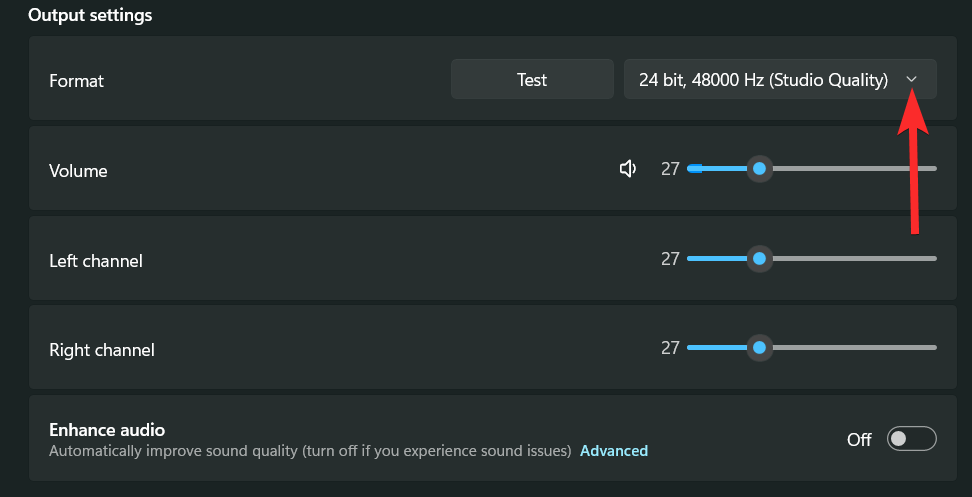Click the Volume slider handle
The width and height of the screenshot is (972, 497).
point(759,169)
